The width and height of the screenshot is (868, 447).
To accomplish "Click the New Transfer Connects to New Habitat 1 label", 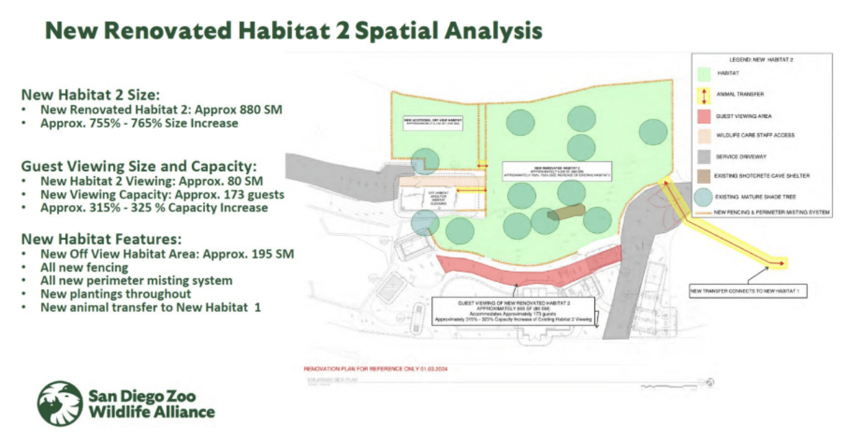I will point(749,290).
